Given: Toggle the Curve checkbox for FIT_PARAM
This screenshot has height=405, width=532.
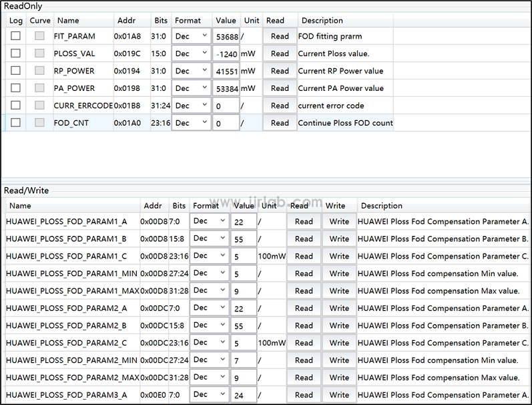Looking at the screenshot, I should 39,35.
